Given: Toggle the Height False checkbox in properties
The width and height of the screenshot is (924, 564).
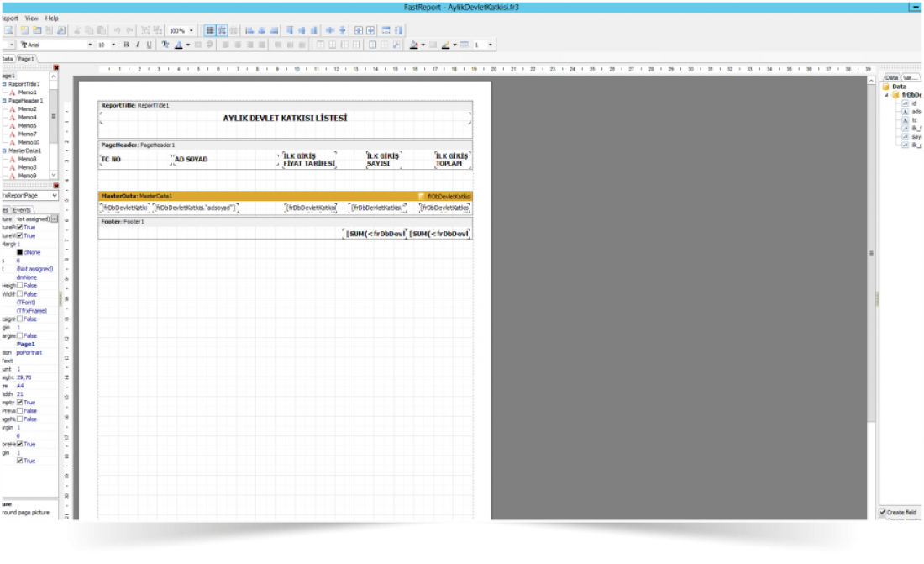Looking at the screenshot, I should (x=20, y=286).
